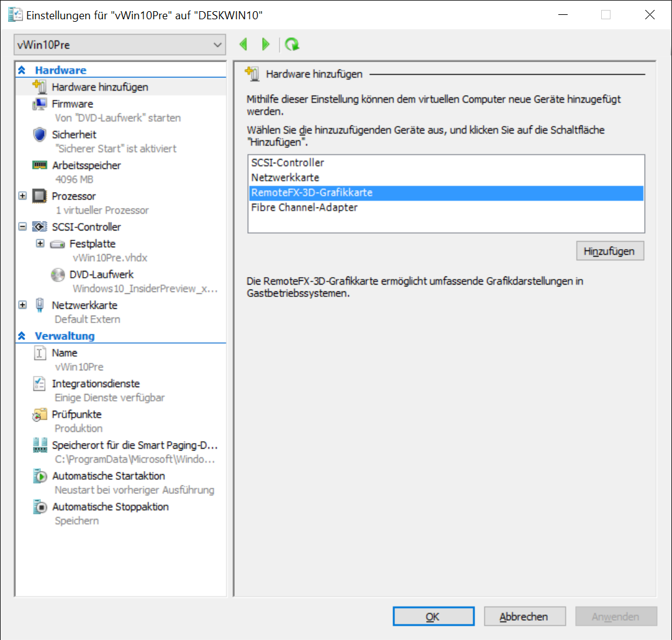Click the Automatische Startaktion play icon

click(40, 476)
